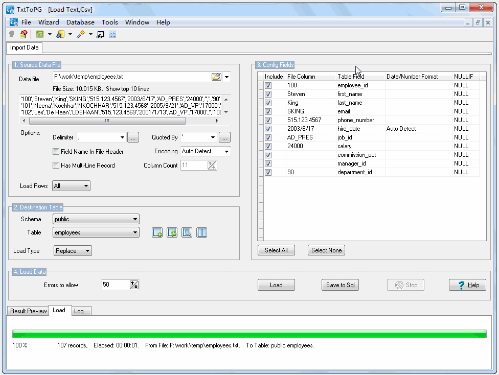Click the view table data icon
499x375 pixels.
point(187,232)
